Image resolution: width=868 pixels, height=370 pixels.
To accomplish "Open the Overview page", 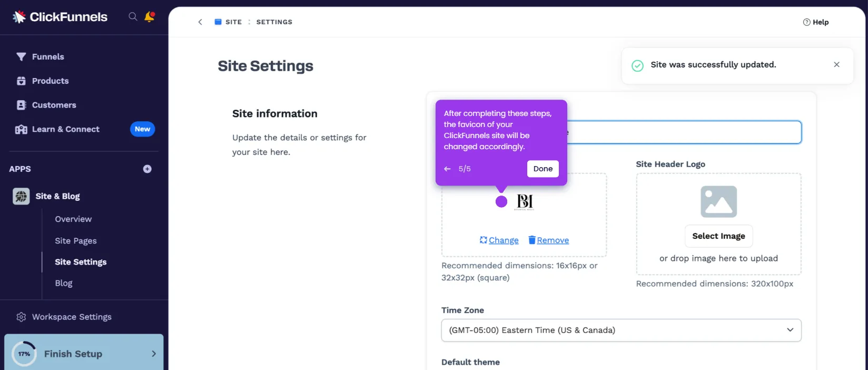I will 73,219.
